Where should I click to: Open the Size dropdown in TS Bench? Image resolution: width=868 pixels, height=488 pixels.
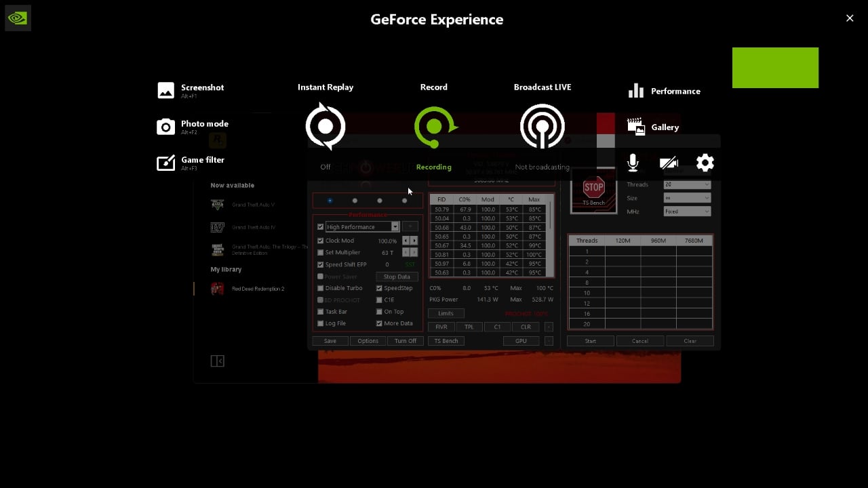coord(687,198)
